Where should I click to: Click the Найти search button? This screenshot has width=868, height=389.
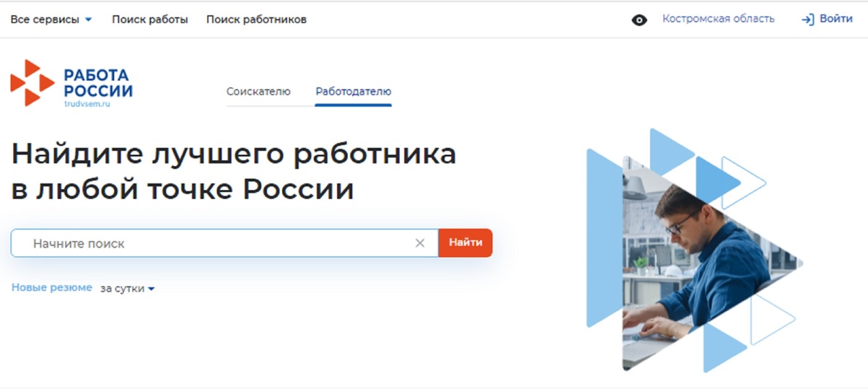[465, 243]
